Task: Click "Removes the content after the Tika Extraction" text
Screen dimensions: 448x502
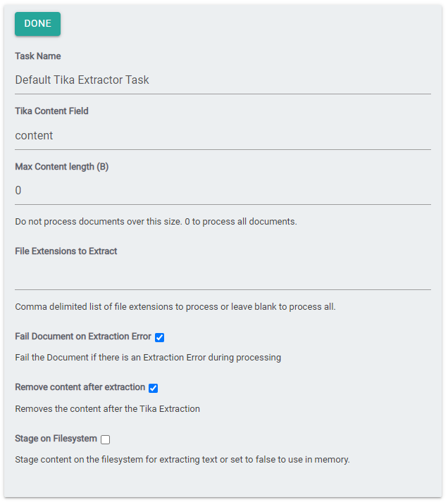Action: [107, 409]
